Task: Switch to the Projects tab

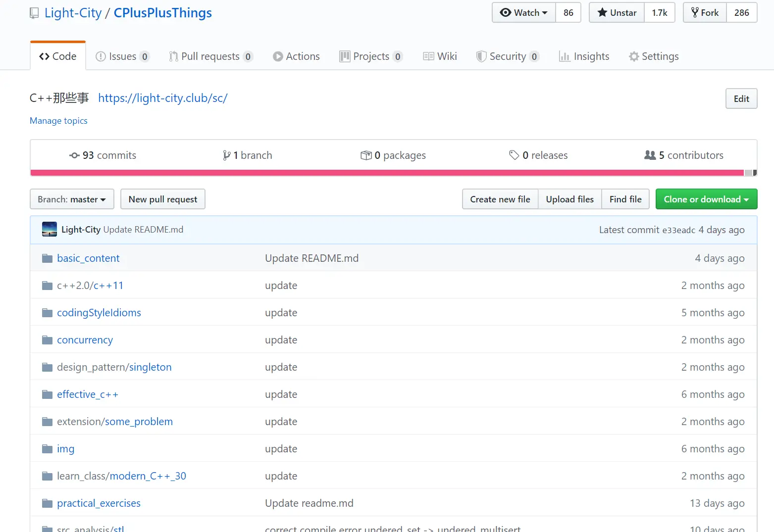Action: point(371,56)
